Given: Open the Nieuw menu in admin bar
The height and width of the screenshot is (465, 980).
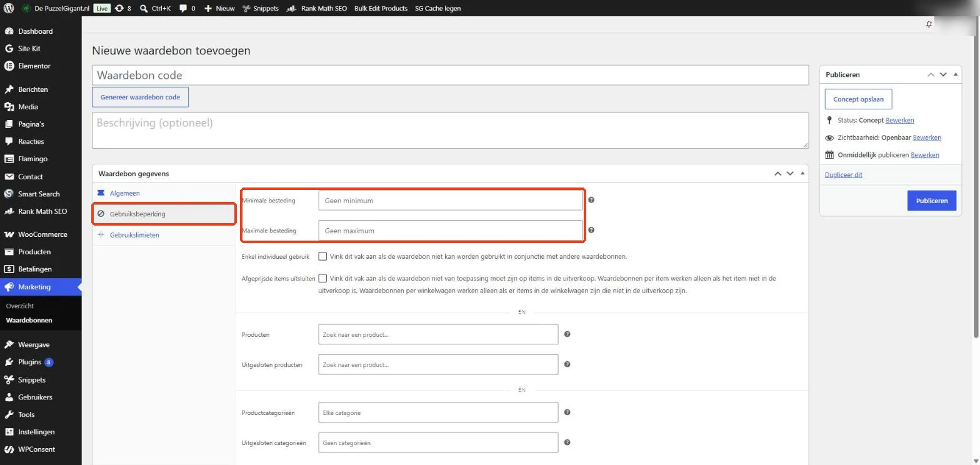Looking at the screenshot, I should (219, 8).
